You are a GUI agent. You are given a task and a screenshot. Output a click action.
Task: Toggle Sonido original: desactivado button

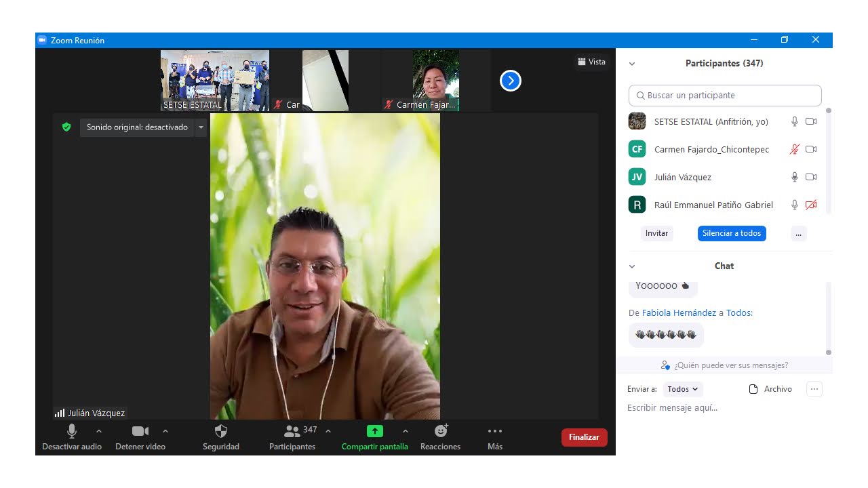(137, 127)
